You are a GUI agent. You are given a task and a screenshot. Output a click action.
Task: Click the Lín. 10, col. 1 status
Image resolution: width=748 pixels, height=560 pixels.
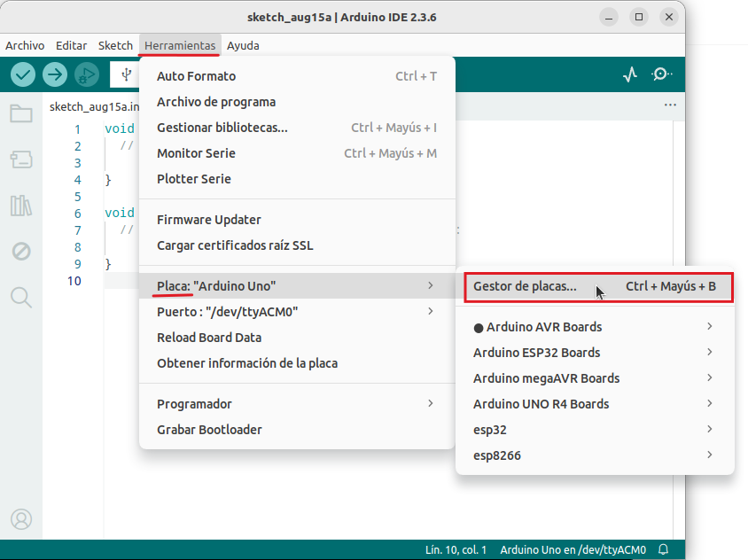click(456, 550)
